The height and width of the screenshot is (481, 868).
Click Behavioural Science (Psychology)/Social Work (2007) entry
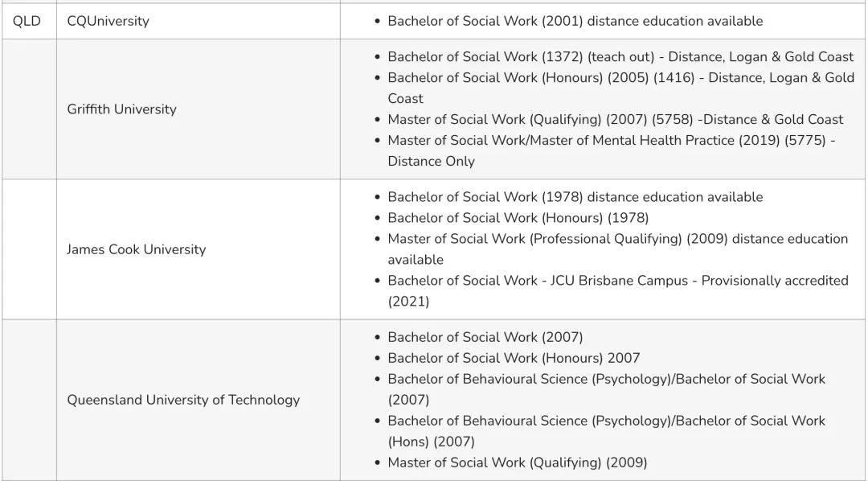[x=606, y=379]
